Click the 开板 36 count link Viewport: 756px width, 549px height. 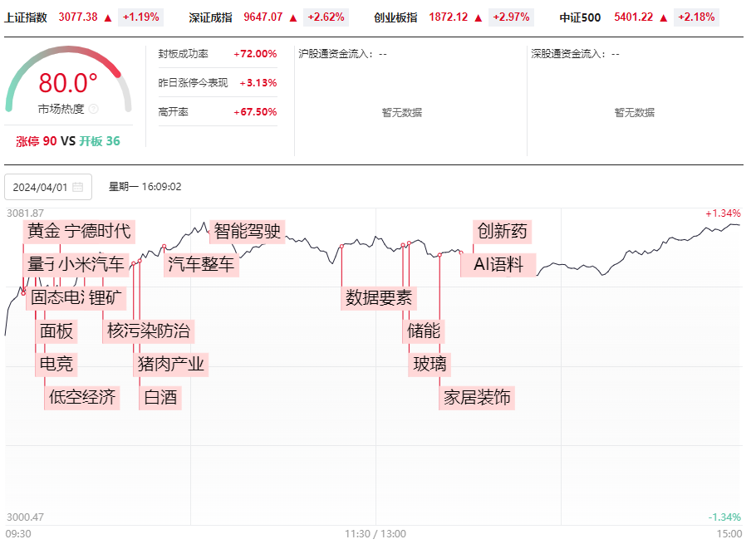pos(100,141)
